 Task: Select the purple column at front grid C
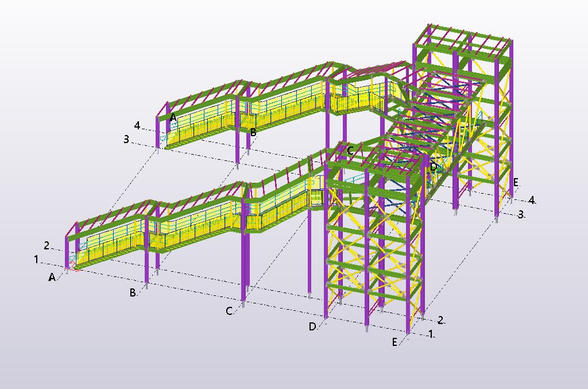coord(245,253)
